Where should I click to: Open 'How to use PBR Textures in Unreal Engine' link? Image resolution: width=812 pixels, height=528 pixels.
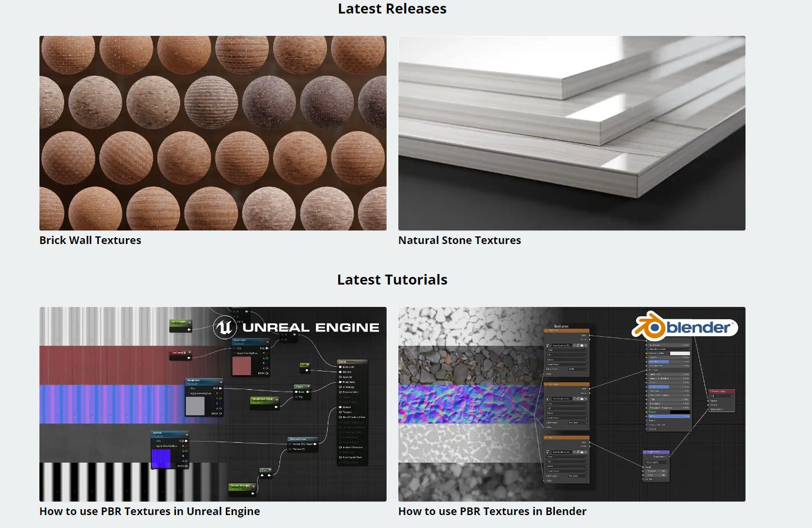[149, 512]
